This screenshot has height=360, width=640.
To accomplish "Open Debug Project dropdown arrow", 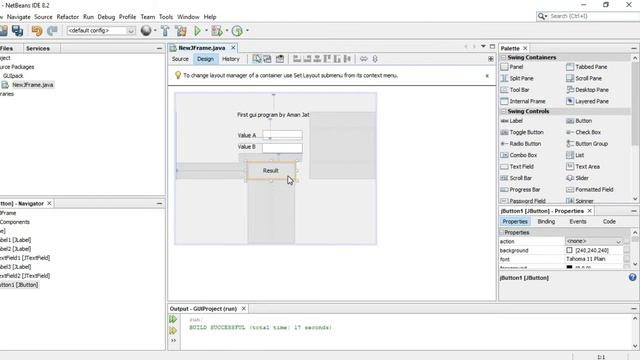I will pos(227,31).
